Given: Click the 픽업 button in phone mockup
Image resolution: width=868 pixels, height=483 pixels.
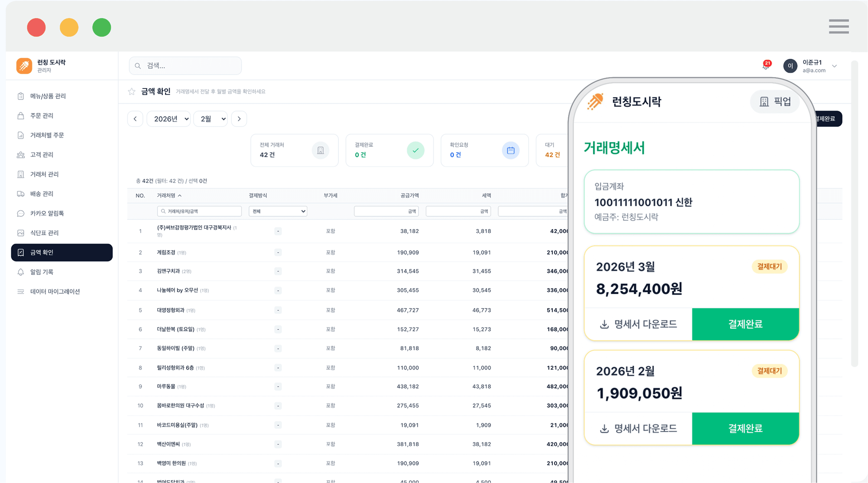Looking at the screenshot, I should click(775, 102).
